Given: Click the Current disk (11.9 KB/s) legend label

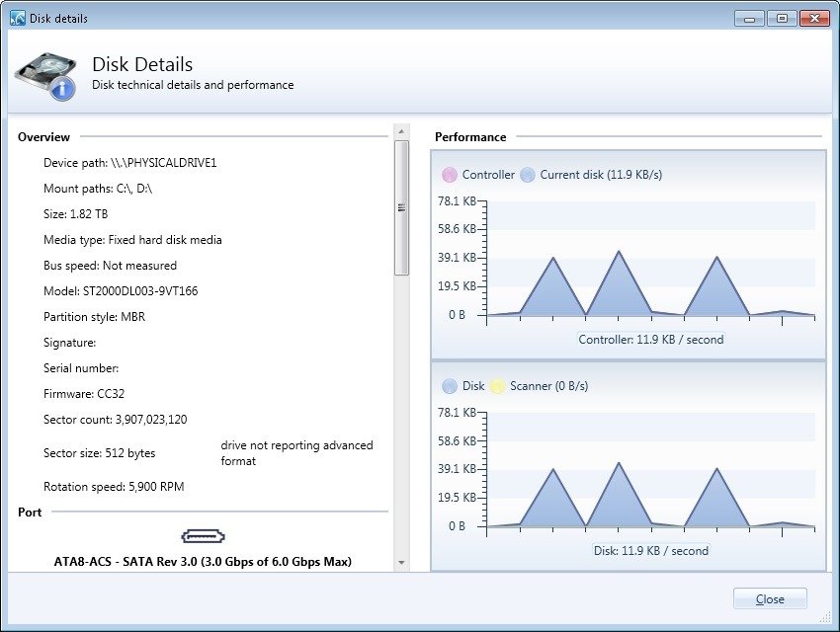Looking at the screenshot, I should pyautogui.click(x=601, y=175).
